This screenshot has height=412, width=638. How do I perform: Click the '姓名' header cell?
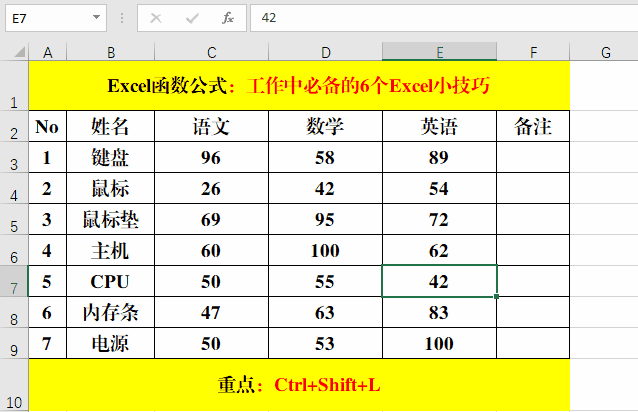(111, 126)
